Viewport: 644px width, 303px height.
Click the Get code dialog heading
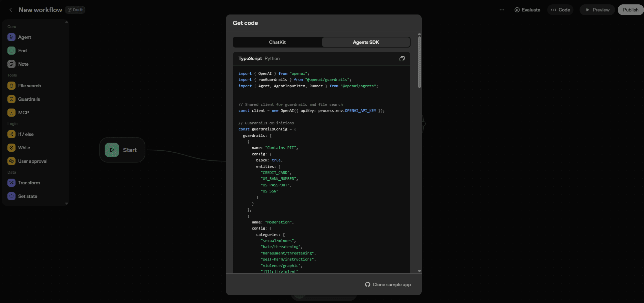pos(245,23)
